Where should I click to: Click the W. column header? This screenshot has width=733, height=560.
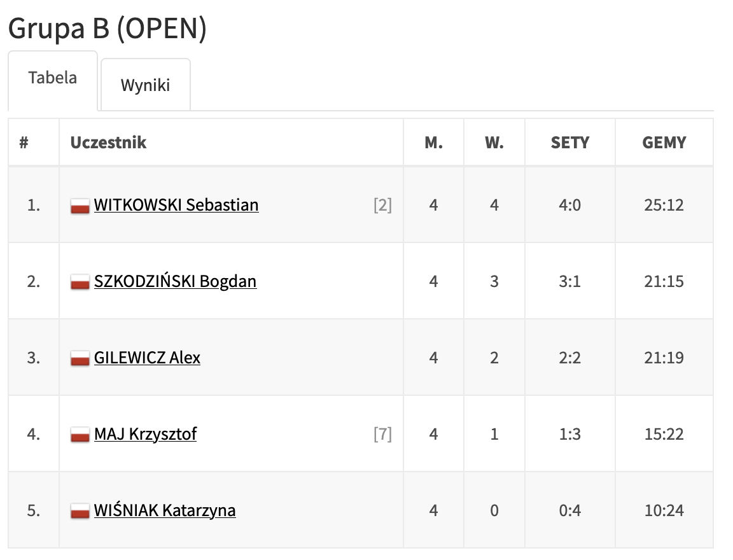494,143
